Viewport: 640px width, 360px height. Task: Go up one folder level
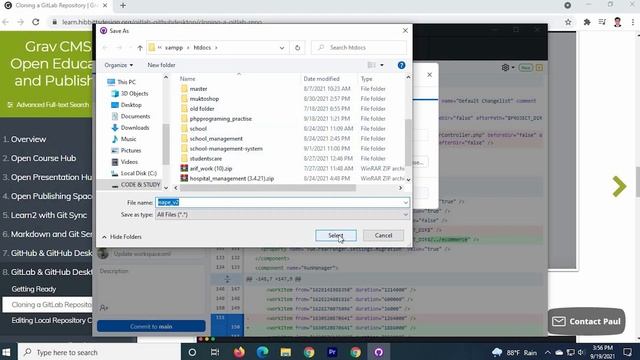(140, 48)
